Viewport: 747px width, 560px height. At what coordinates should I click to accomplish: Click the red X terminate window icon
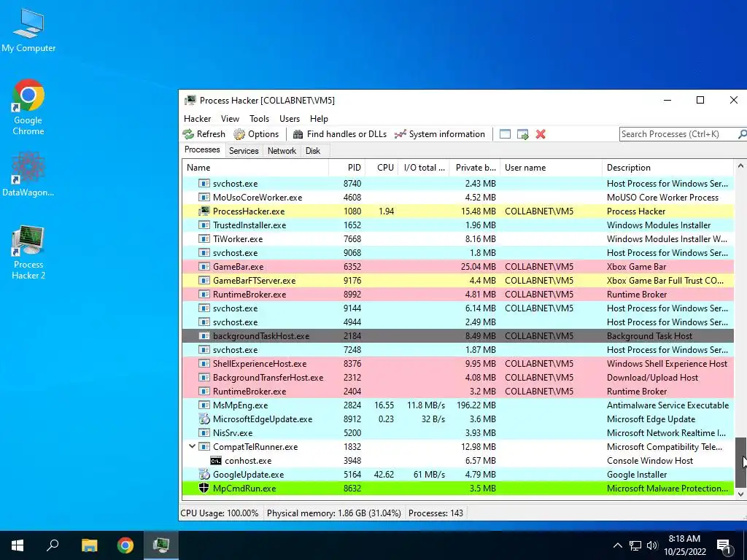click(x=541, y=134)
